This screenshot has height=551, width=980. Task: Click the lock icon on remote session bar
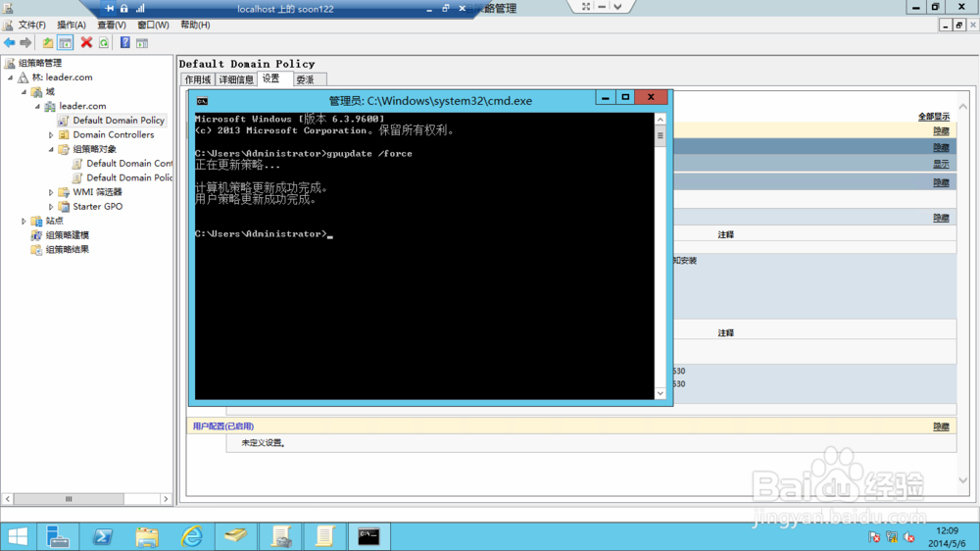[123, 8]
